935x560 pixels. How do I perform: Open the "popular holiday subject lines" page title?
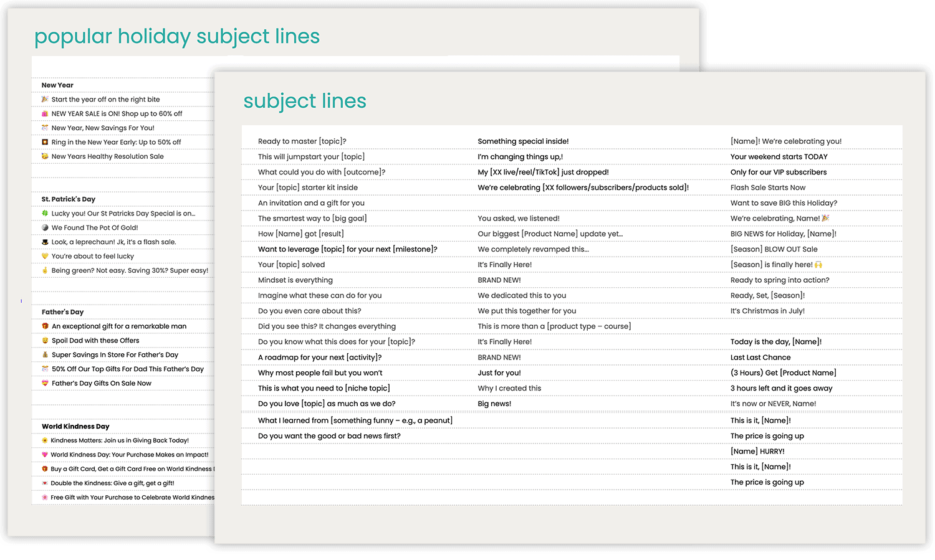176,36
